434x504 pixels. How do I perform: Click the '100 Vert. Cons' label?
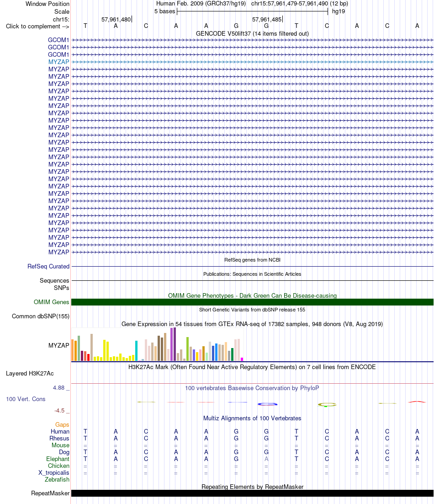click(26, 399)
